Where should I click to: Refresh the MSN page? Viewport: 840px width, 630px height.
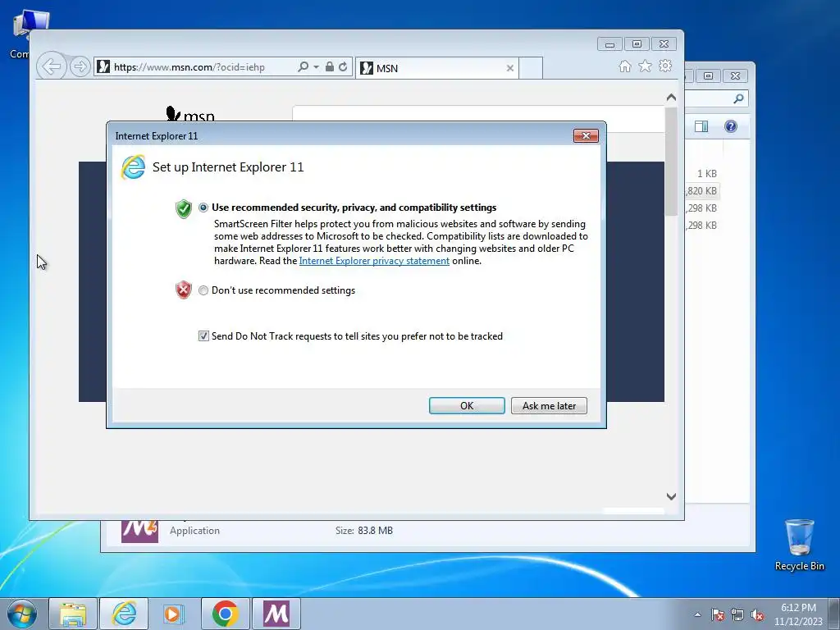coord(344,67)
